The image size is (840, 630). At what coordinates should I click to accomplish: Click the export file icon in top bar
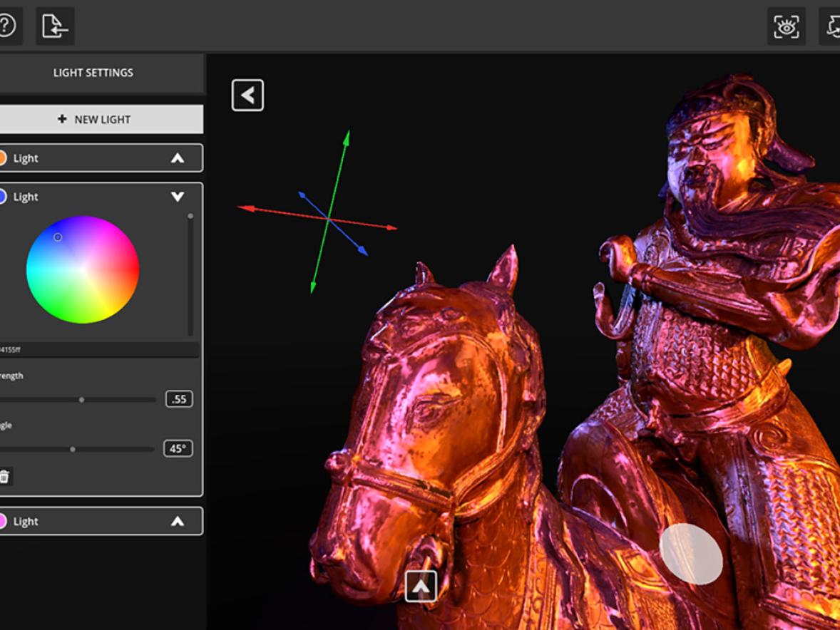coord(55,26)
